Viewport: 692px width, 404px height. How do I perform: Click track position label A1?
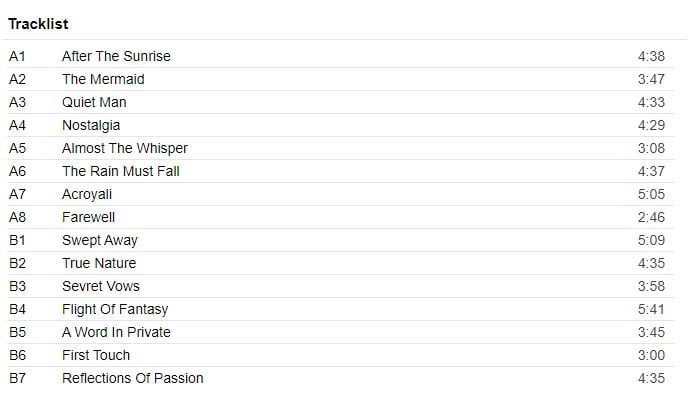pyautogui.click(x=17, y=56)
